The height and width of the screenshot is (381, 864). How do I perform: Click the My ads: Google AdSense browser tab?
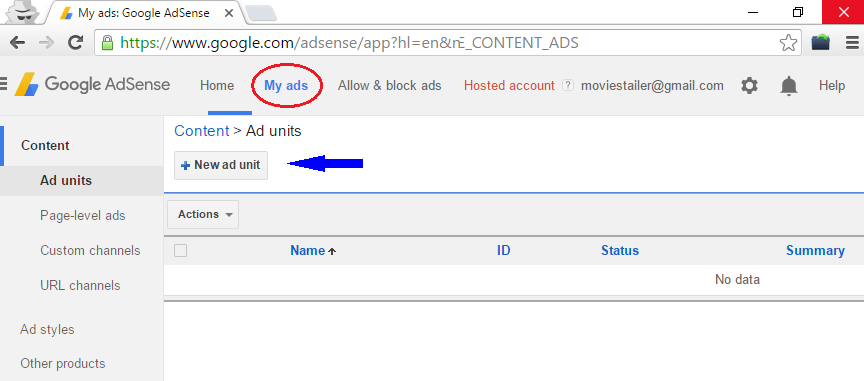(x=143, y=13)
